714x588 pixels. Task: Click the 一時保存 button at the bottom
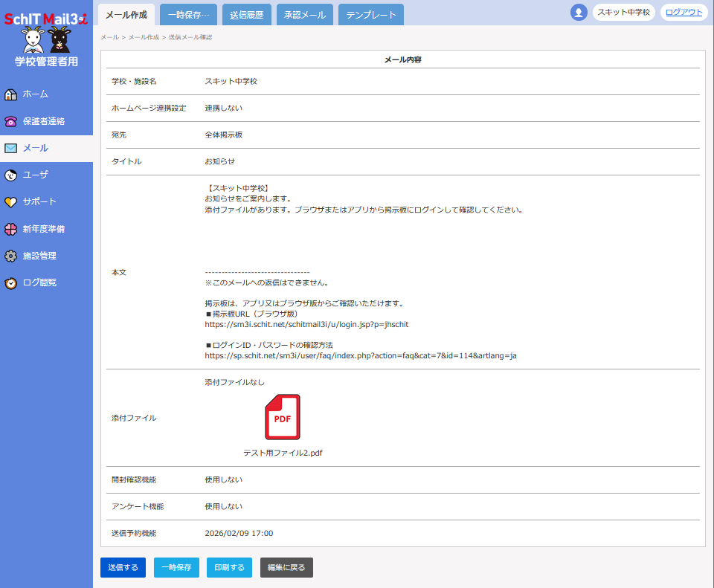coord(176,568)
